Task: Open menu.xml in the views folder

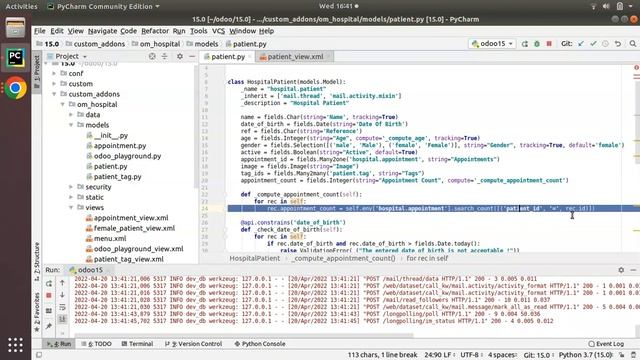Action: tap(110, 238)
